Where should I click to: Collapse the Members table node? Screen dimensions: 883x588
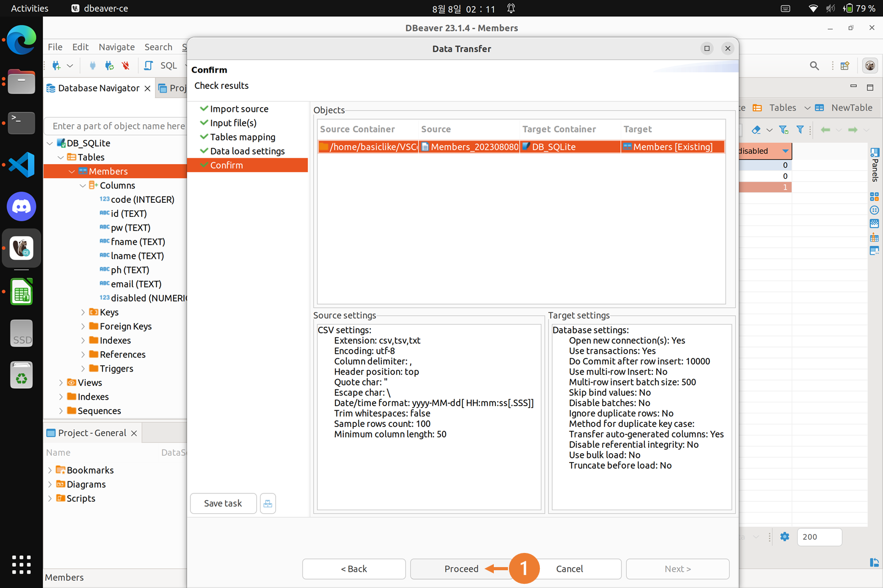tap(72, 171)
